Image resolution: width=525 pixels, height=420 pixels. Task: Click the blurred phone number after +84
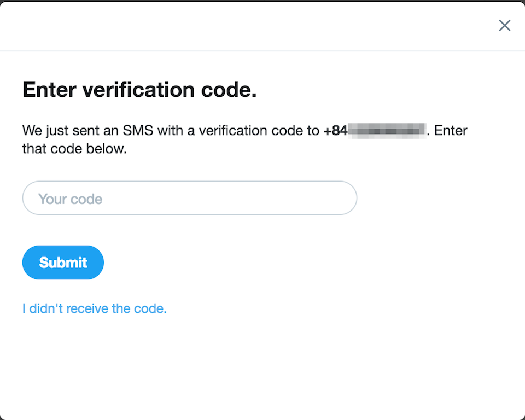387,131
